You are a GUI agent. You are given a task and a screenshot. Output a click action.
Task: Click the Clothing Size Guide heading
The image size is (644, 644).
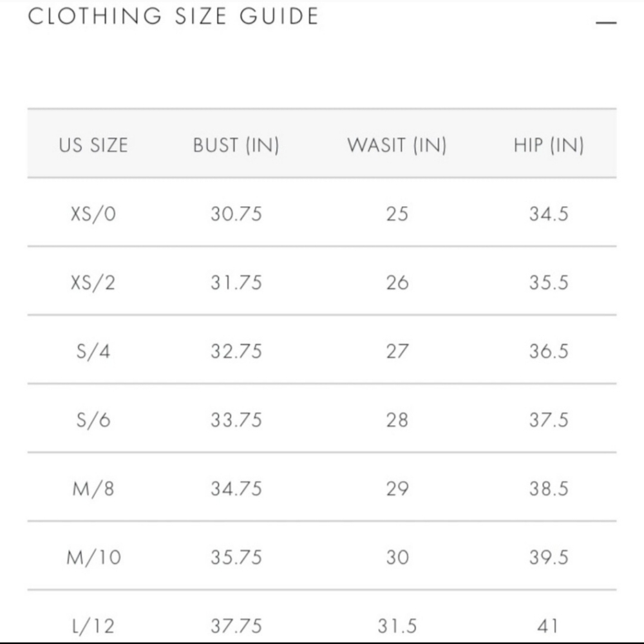click(x=174, y=16)
